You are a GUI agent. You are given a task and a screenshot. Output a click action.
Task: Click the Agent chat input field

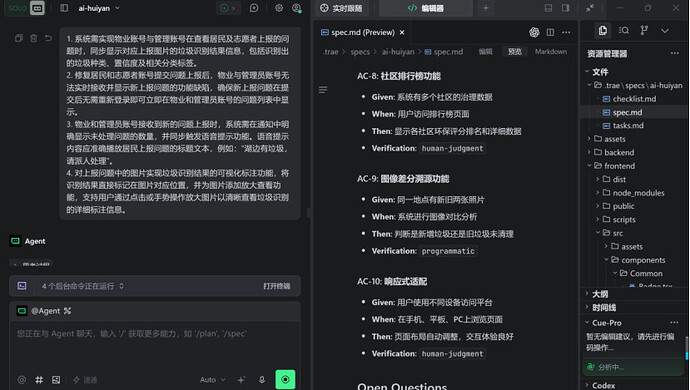point(154,346)
